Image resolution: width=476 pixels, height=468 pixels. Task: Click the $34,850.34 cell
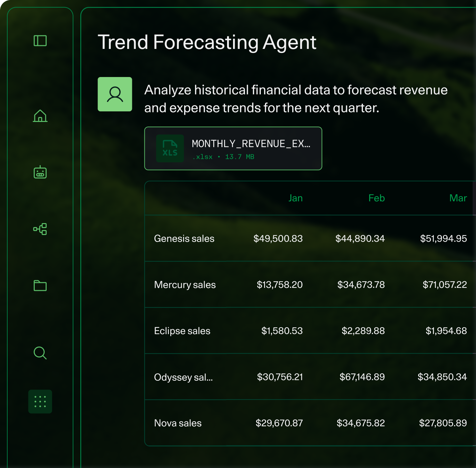coord(442,377)
